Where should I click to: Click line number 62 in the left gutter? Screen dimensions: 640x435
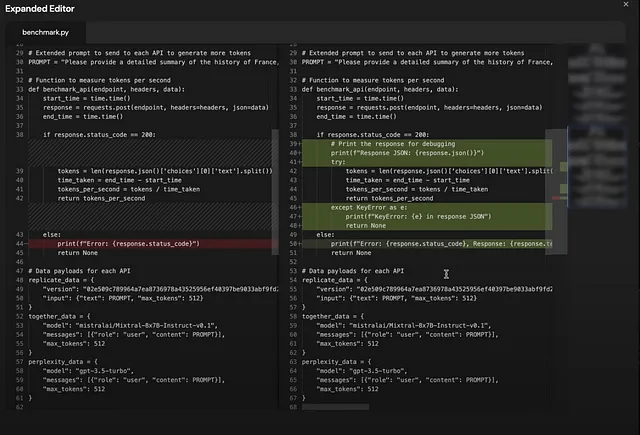(20, 407)
